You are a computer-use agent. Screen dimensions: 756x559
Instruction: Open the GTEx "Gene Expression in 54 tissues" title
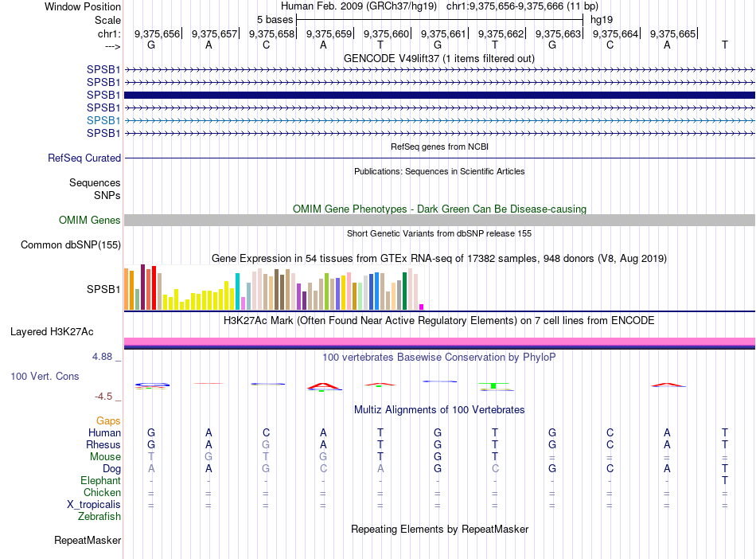(x=439, y=259)
